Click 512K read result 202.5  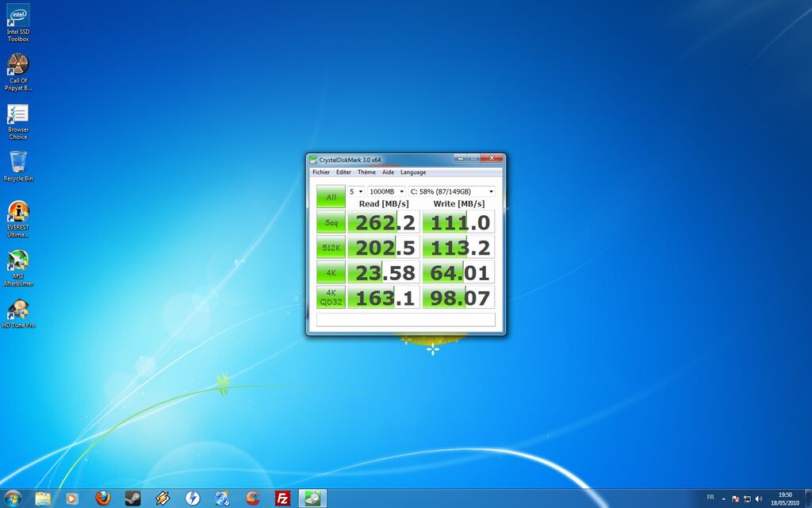384,248
